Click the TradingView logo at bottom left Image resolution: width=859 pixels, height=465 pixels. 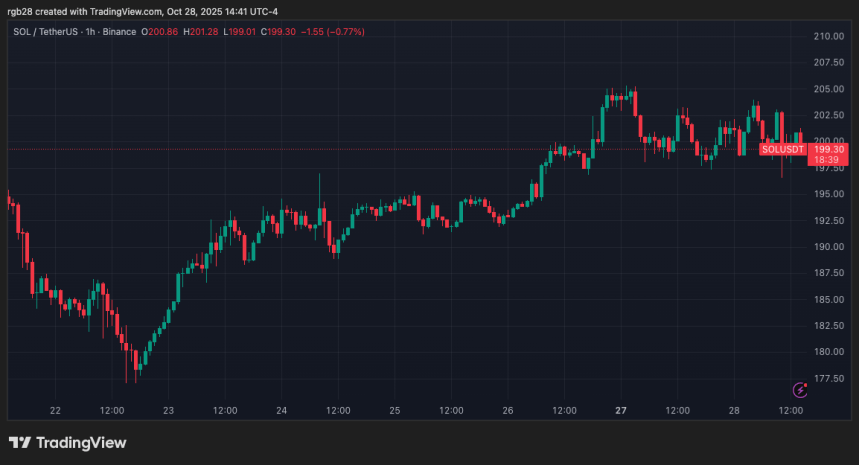click(x=67, y=443)
